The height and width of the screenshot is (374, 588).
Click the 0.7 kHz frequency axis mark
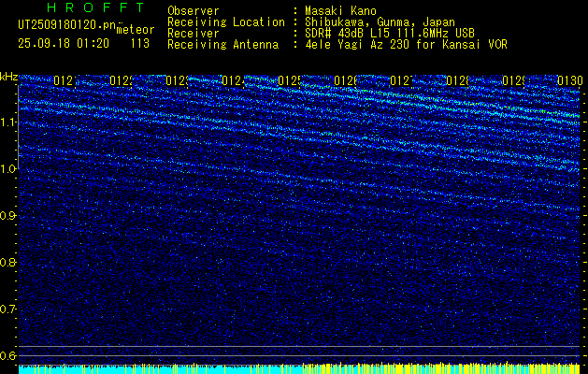8,309
